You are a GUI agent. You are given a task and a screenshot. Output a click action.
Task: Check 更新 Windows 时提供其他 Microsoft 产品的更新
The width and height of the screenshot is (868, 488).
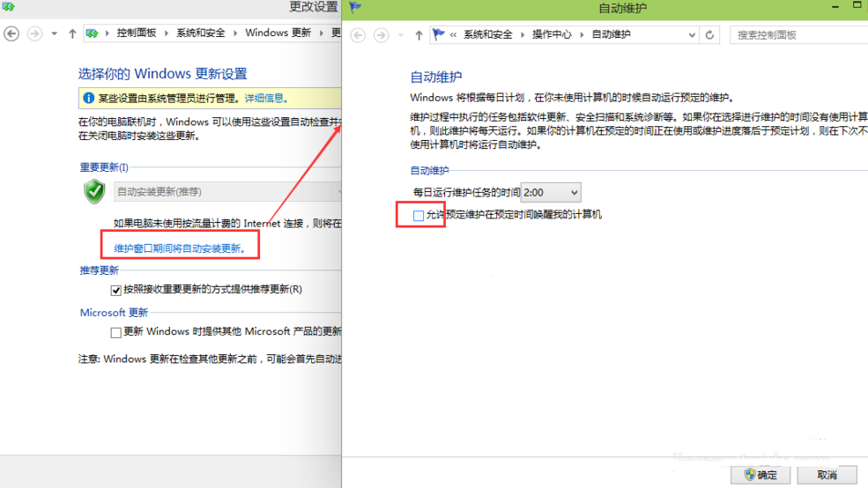[x=115, y=332]
